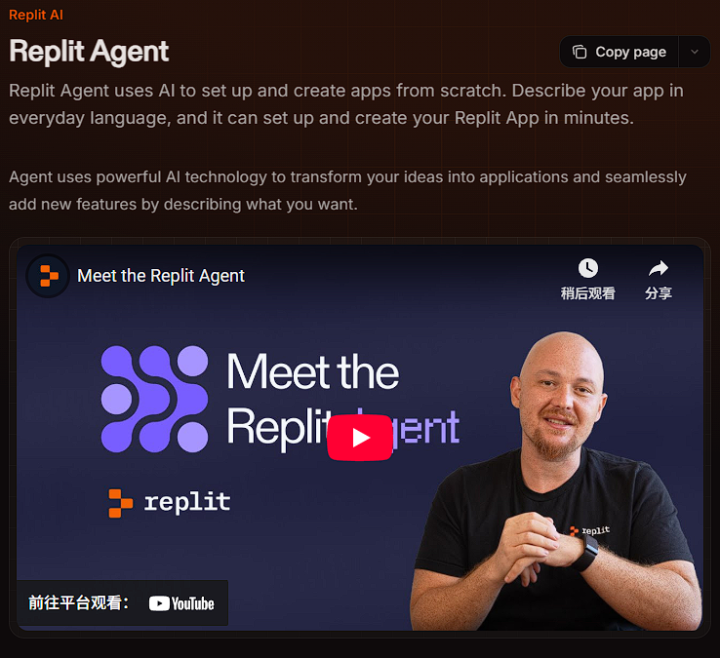
Task: Click the Watch later clock icon
Action: 588,268
